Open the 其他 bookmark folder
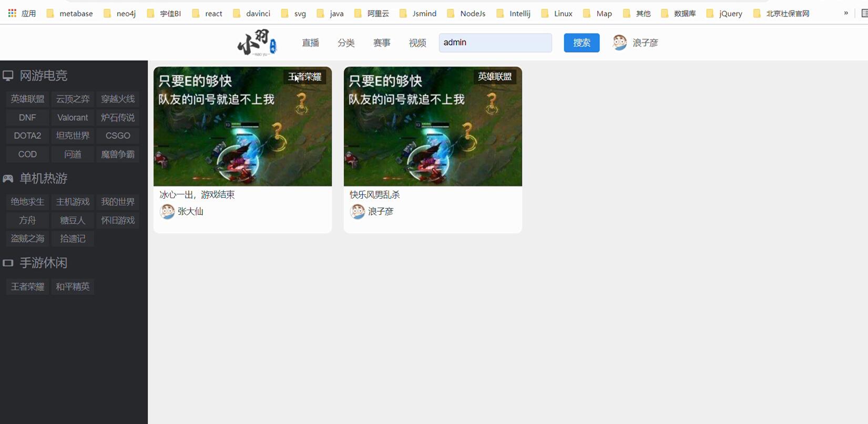Image resolution: width=868 pixels, height=424 pixels. pyautogui.click(x=637, y=13)
